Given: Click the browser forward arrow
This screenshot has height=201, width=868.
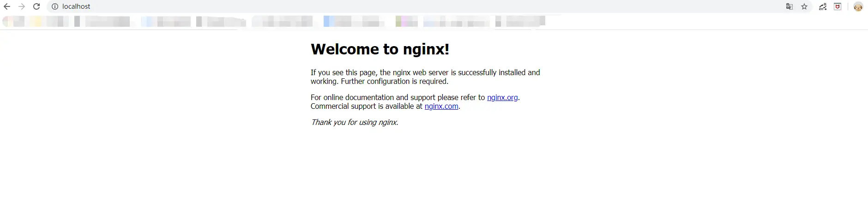Looking at the screenshot, I should click(x=22, y=6).
